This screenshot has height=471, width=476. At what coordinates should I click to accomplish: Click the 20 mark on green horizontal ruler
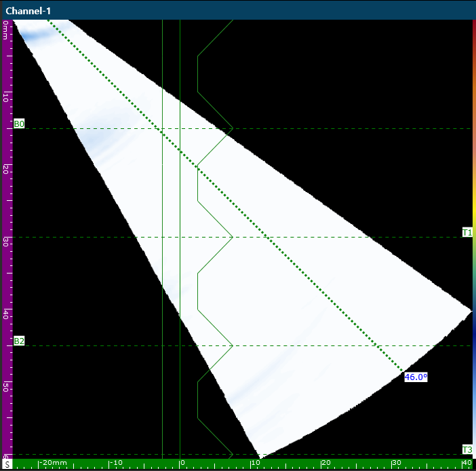click(325, 462)
